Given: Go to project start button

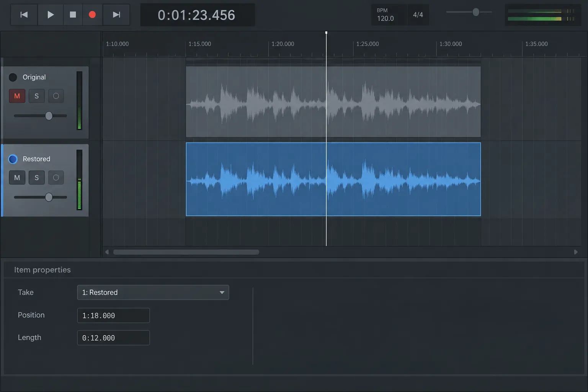Looking at the screenshot, I should pos(24,15).
